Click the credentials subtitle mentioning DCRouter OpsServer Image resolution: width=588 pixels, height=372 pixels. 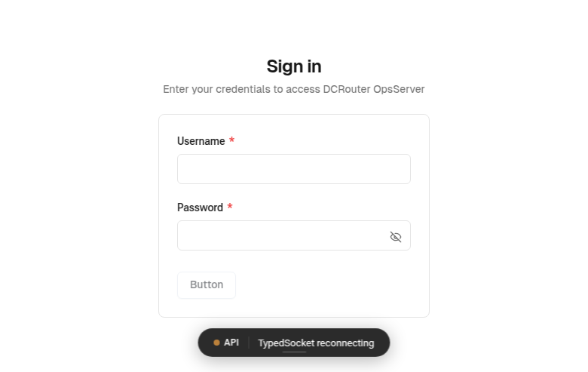tap(294, 89)
